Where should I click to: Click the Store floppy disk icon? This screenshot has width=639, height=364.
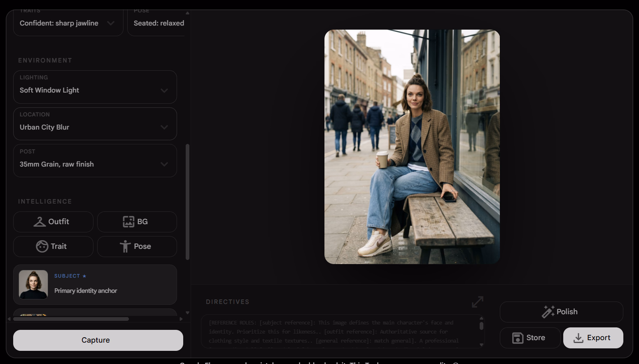pyautogui.click(x=518, y=338)
